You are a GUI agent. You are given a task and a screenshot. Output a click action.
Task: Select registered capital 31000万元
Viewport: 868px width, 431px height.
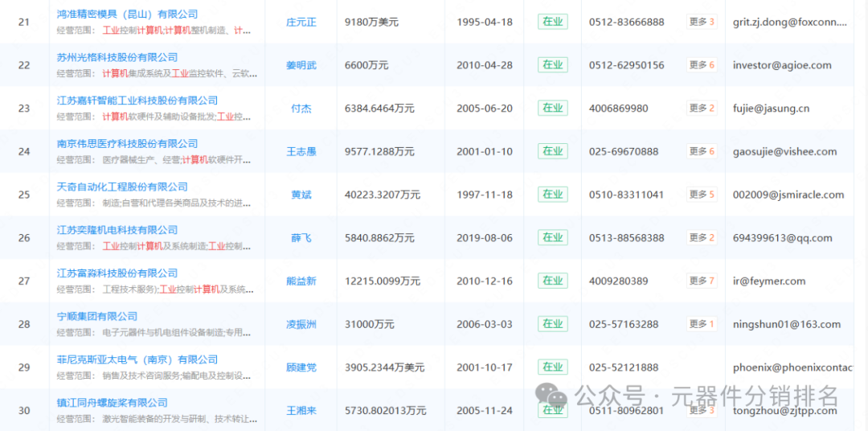click(369, 325)
